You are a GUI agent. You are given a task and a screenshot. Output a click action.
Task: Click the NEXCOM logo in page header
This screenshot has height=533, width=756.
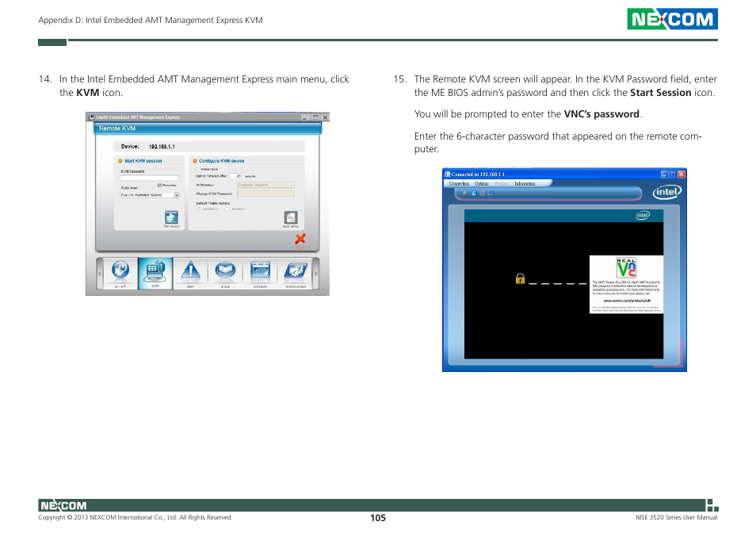tap(672, 19)
